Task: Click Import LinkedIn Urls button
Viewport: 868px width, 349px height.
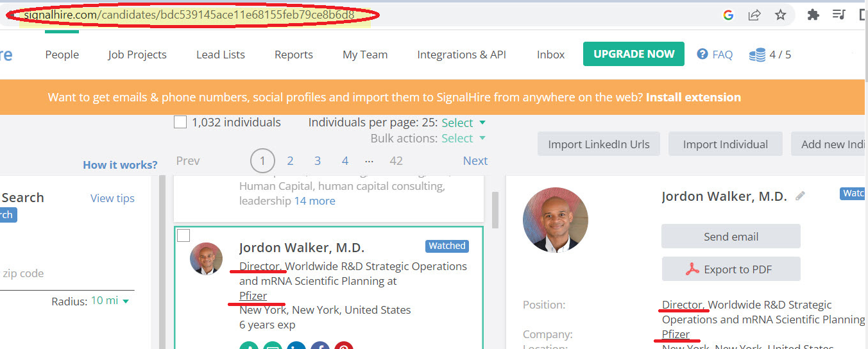Action: 599,144
